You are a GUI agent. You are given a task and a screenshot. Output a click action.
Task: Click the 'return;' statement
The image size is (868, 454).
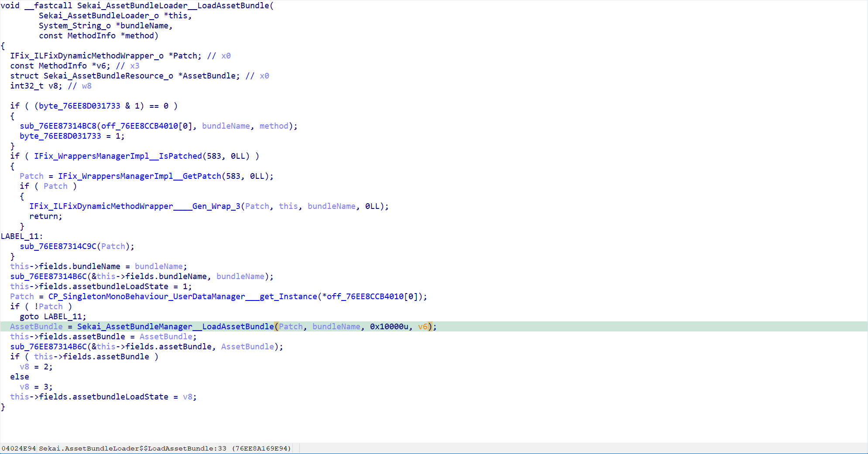pos(46,216)
